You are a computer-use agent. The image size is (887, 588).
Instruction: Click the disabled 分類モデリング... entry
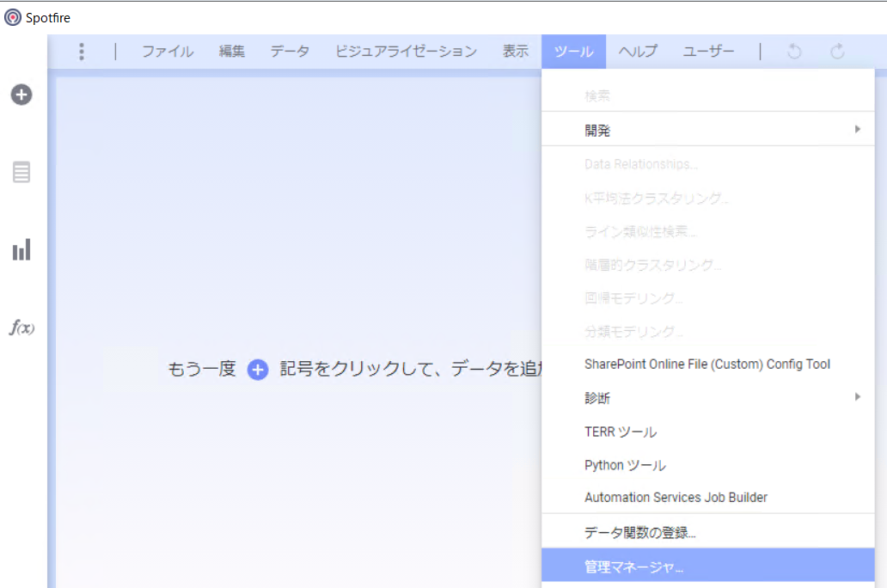707,331
